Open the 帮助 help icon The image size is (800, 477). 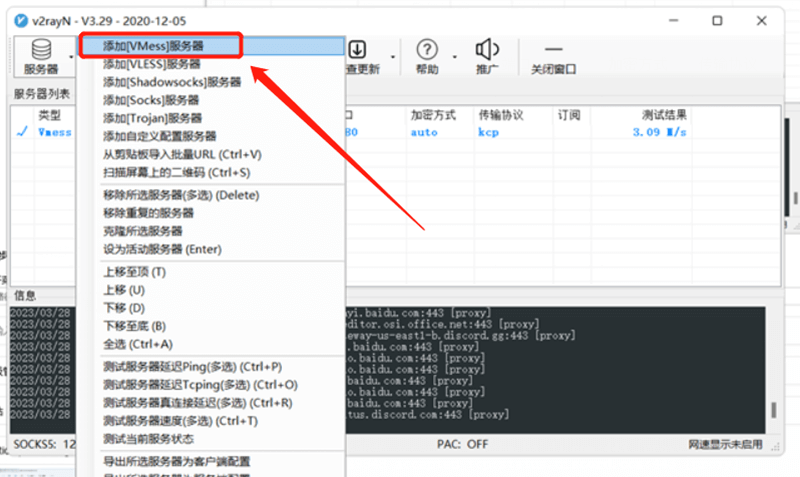pyautogui.click(x=427, y=49)
